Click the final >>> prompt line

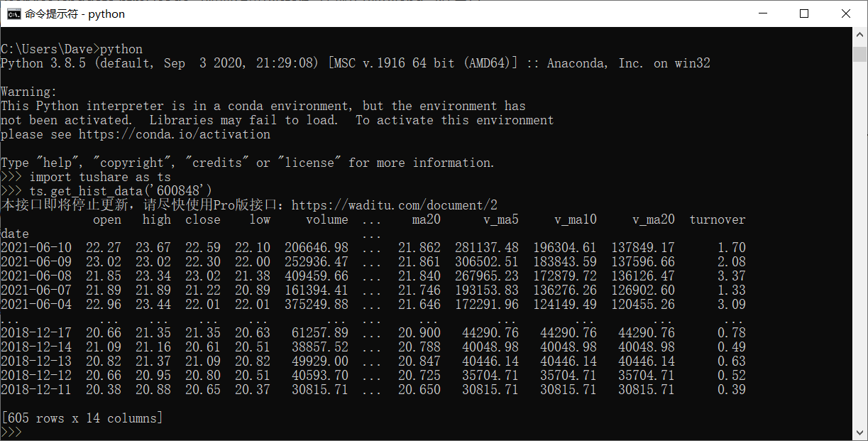pos(11,432)
